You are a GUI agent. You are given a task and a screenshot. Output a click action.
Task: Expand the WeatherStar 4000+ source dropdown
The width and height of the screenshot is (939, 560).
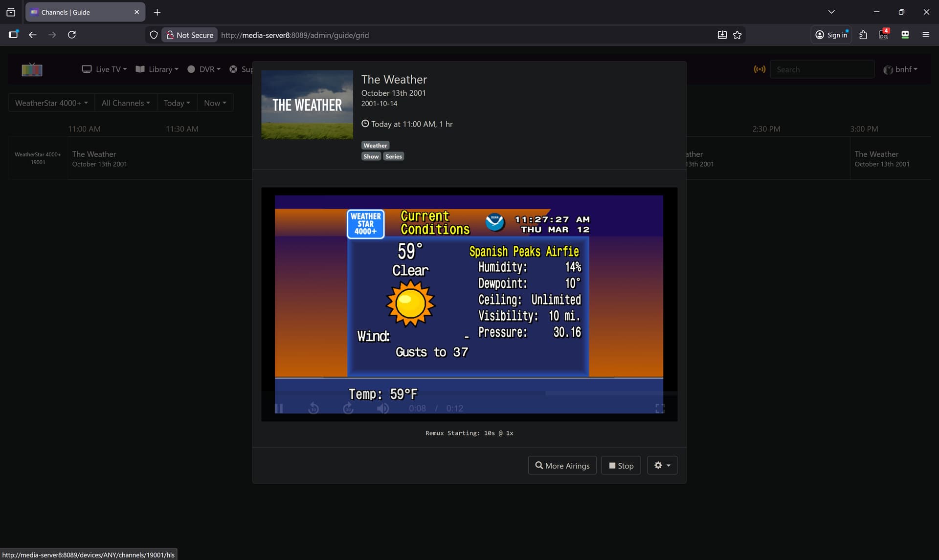[x=51, y=103]
